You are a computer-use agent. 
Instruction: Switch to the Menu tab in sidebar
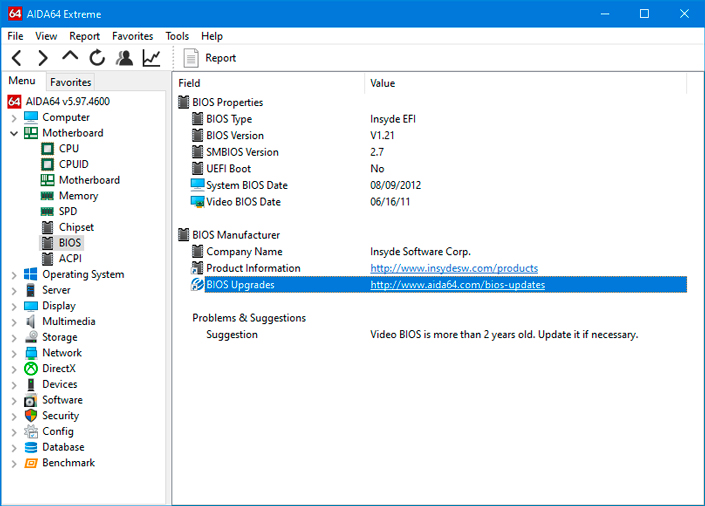[22, 81]
